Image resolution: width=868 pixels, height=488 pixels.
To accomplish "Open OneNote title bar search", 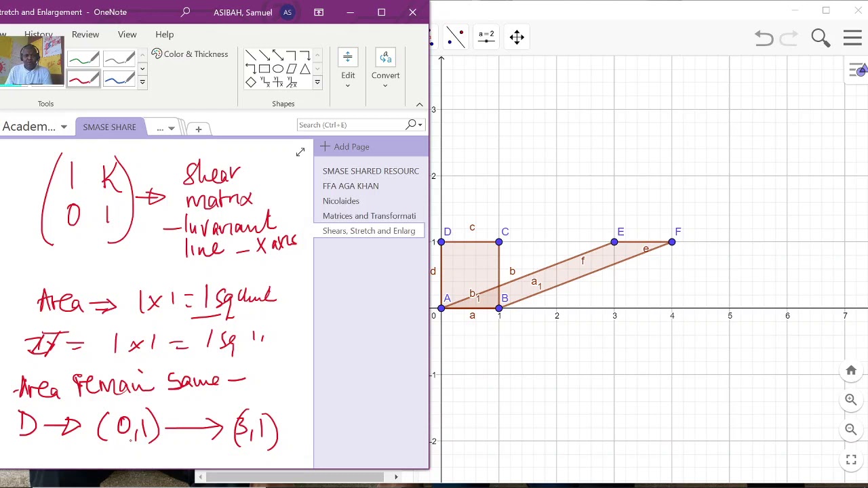I will [186, 12].
